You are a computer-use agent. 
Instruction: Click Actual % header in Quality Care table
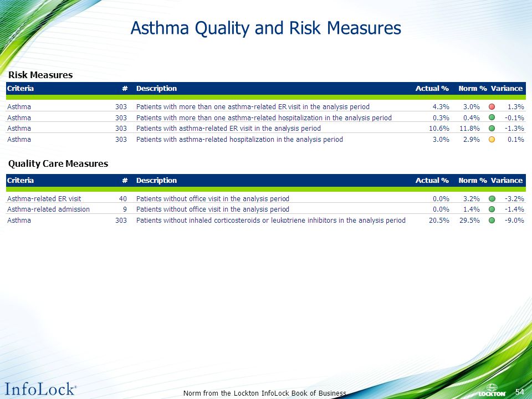point(432,181)
